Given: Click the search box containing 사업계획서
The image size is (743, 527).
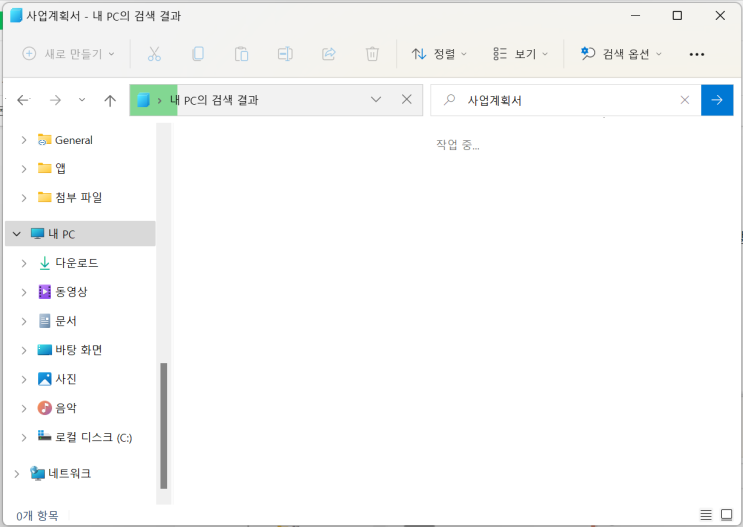Looking at the screenshot, I should [x=565, y=100].
